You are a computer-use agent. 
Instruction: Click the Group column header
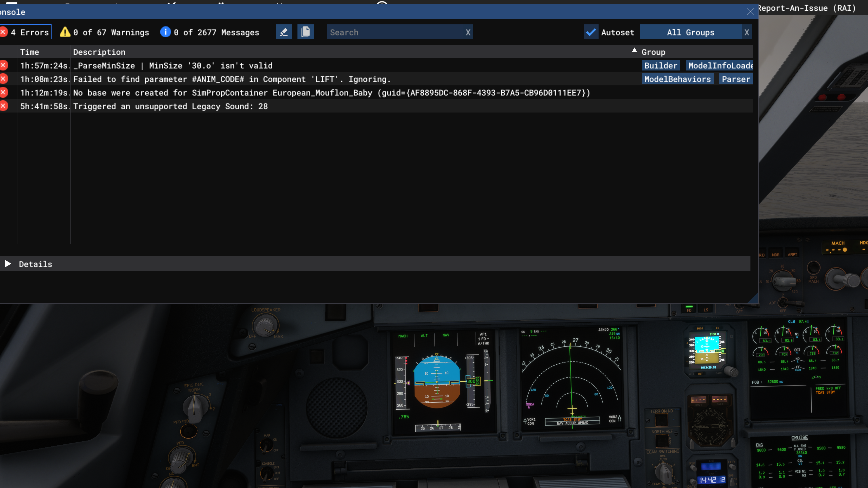[x=653, y=52]
